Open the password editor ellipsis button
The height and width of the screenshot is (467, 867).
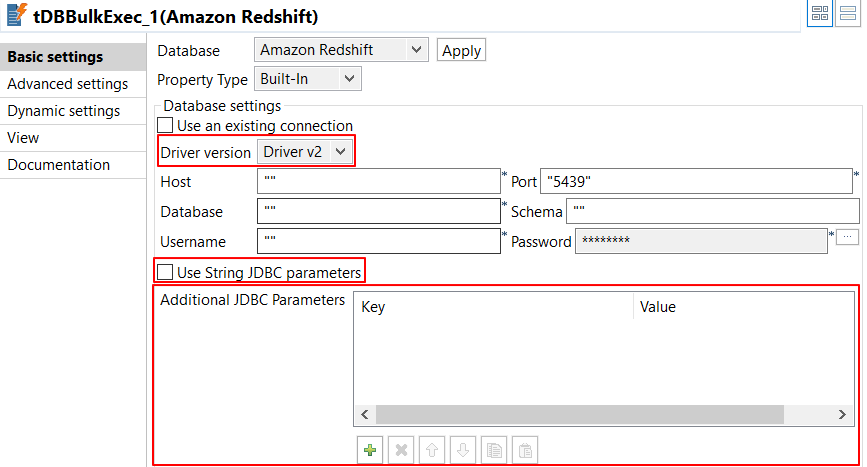[x=847, y=236]
